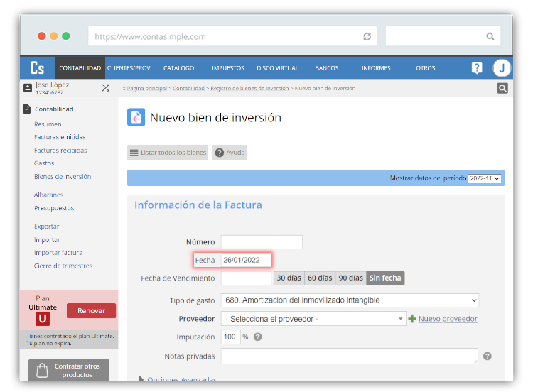
Task: Open Presupuestos in sidebar
Action: 54,208
